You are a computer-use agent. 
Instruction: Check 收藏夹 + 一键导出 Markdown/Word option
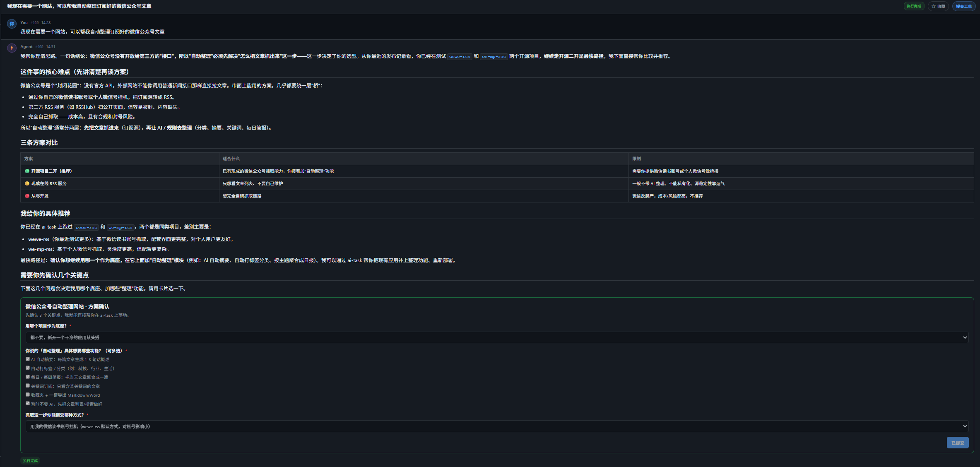click(28, 395)
